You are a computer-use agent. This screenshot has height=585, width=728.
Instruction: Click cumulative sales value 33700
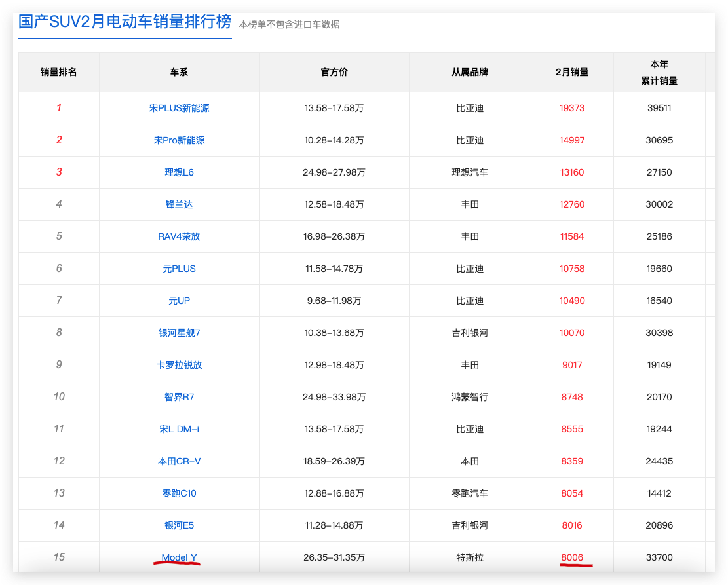pyautogui.click(x=659, y=557)
